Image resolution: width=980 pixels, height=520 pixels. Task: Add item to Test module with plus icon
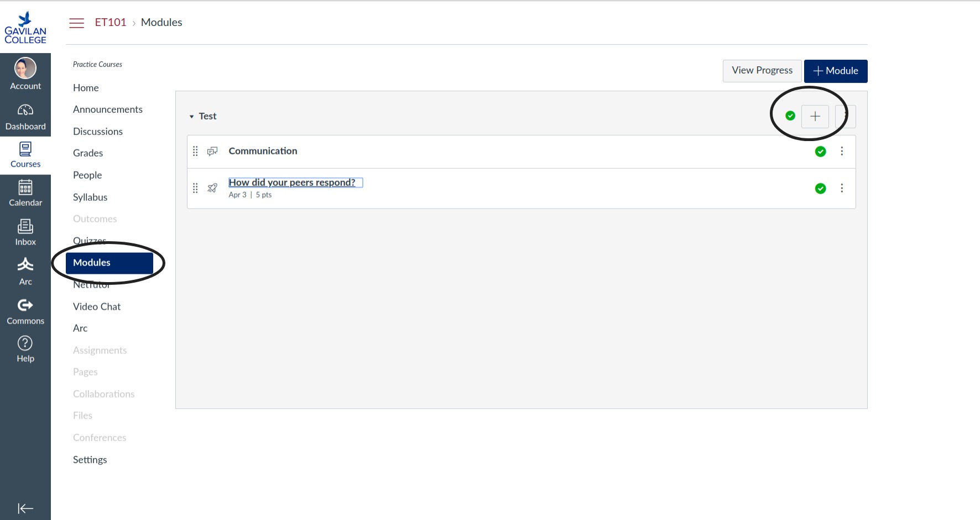point(815,116)
